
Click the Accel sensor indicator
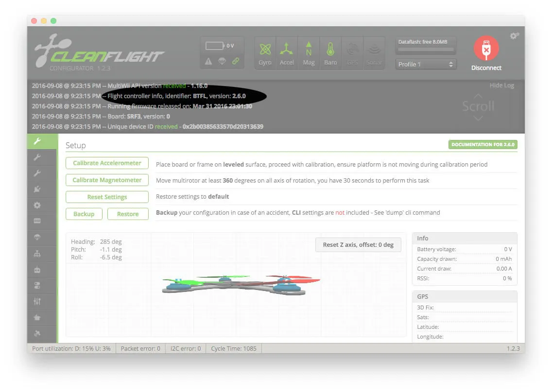[287, 53]
